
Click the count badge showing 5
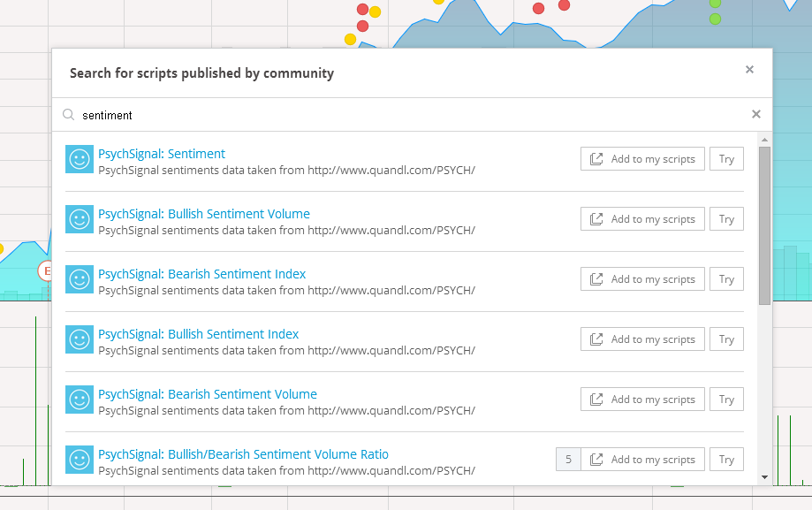click(568, 460)
